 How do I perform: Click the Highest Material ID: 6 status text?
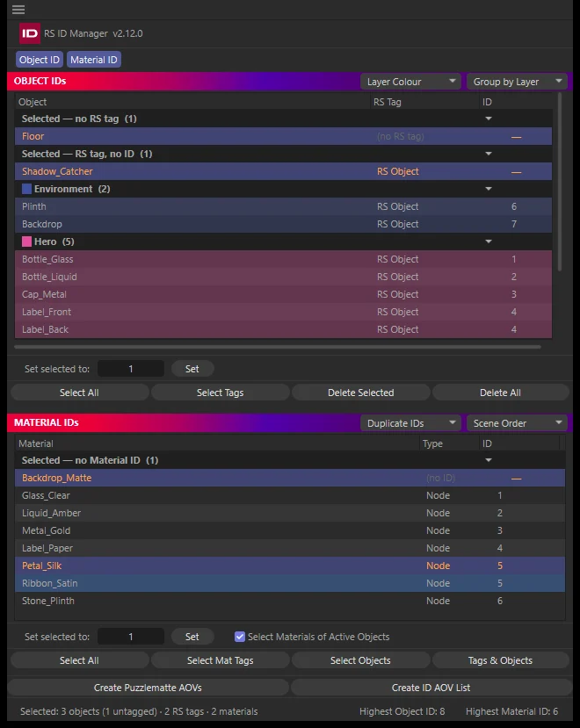tap(511, 711)
